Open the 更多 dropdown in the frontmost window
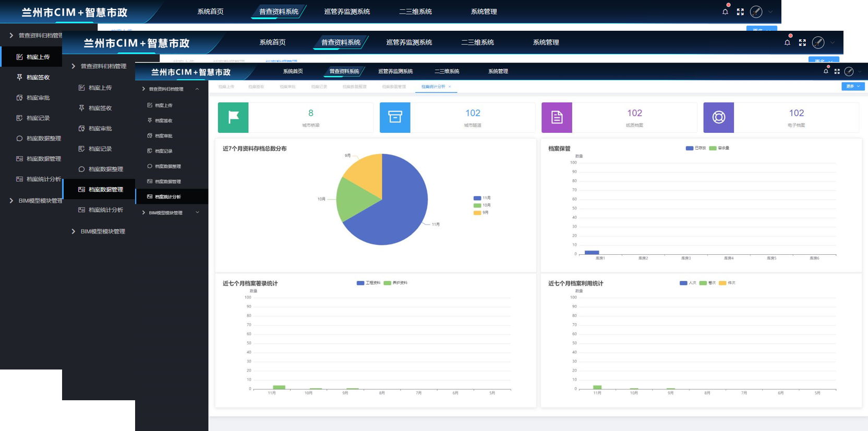 (852, 87)
